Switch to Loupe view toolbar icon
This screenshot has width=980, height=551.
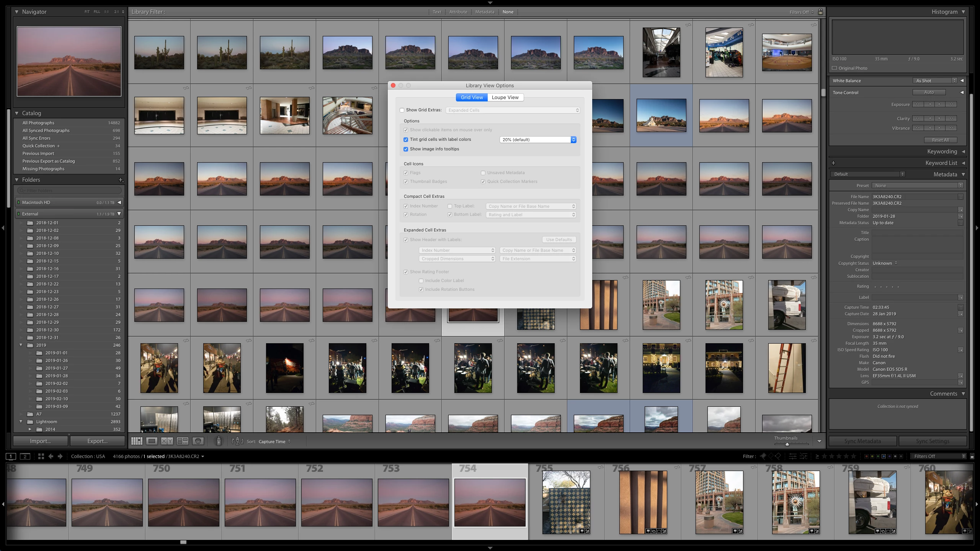(152, 441)
